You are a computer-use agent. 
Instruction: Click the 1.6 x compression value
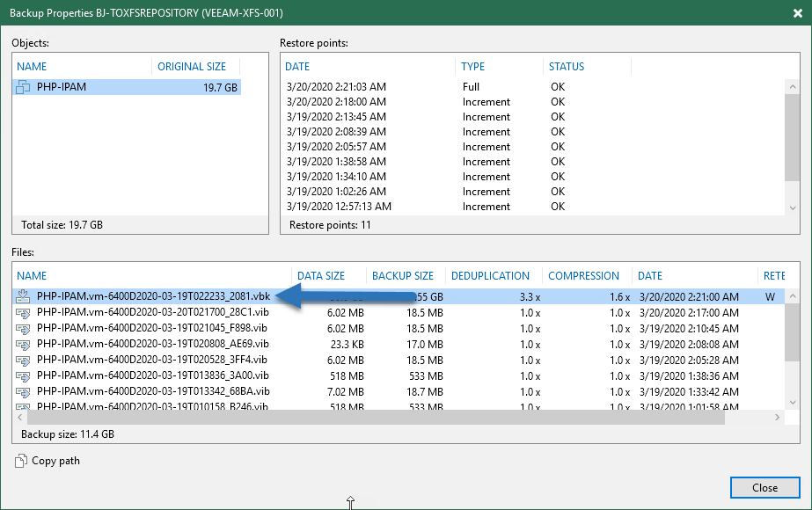[620, 297]
